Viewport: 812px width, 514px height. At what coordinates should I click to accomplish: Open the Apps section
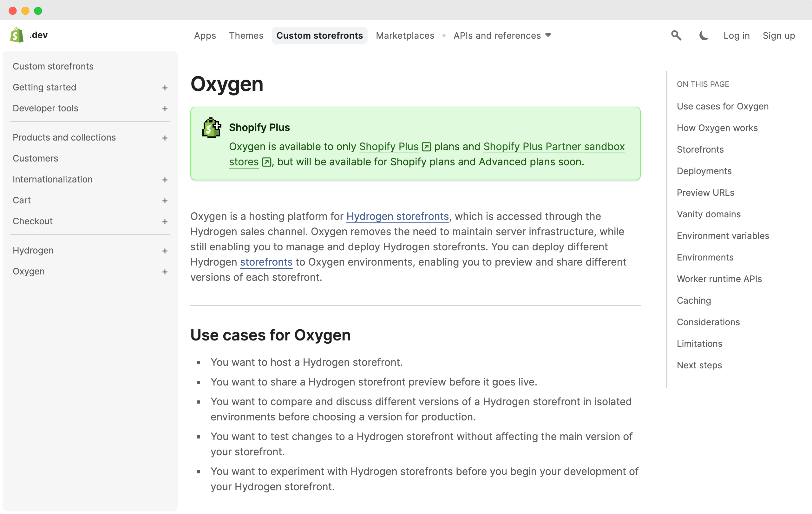tap(205, 36)
